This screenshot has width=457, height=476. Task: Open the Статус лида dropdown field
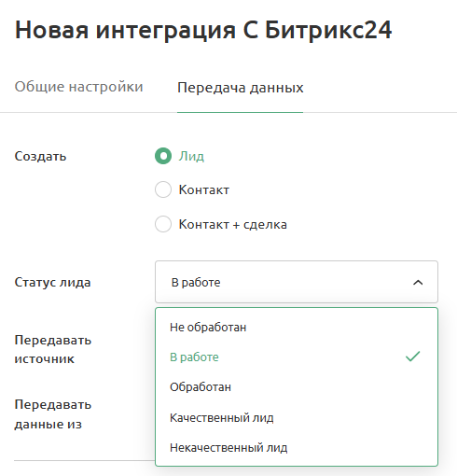pyautogui.click(x=297, y=282)
